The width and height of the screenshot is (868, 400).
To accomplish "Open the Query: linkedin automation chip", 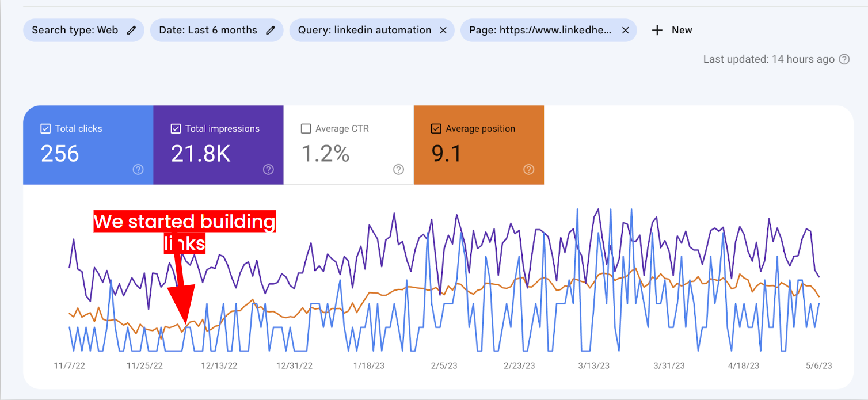I will tap(372, 31).
